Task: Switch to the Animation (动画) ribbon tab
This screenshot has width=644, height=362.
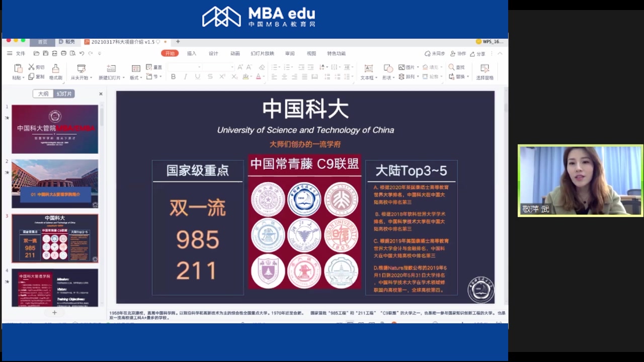Action: click(x=235, y=53)
